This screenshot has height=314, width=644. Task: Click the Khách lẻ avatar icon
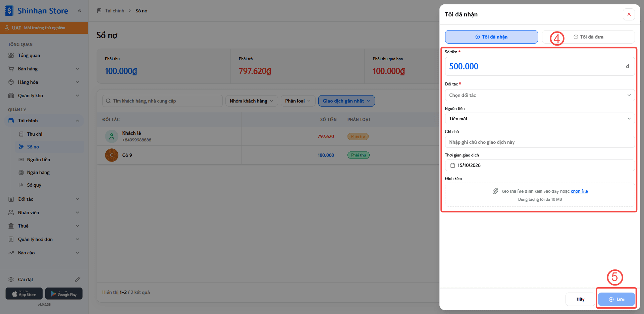pyautogui.click(x=112, y=136)
